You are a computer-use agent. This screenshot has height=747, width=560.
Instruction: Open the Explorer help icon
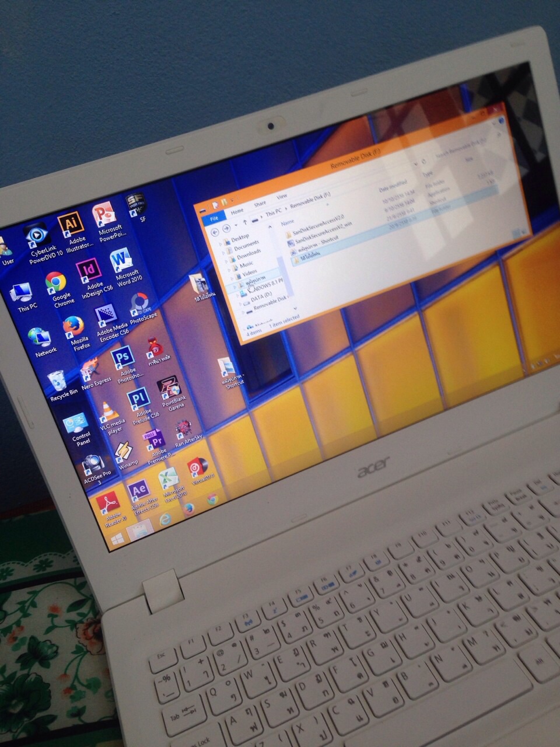coord(501,121)
